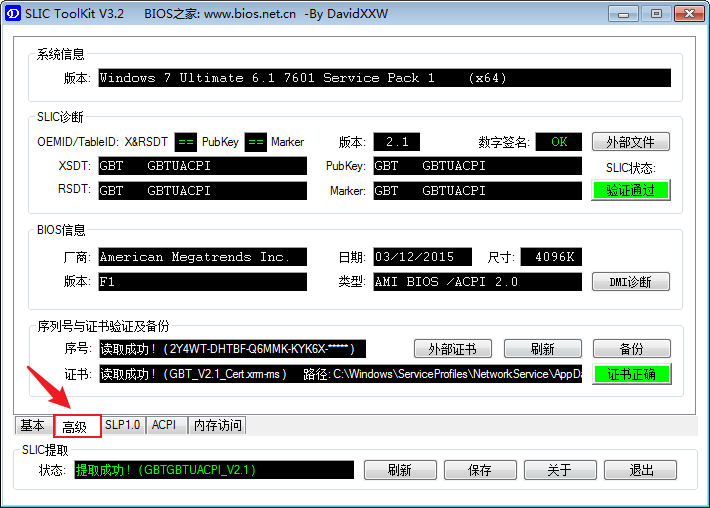Click the 备份 backup button
The width and height of the screenshot is (710, 508).
(x=630, y=349)
